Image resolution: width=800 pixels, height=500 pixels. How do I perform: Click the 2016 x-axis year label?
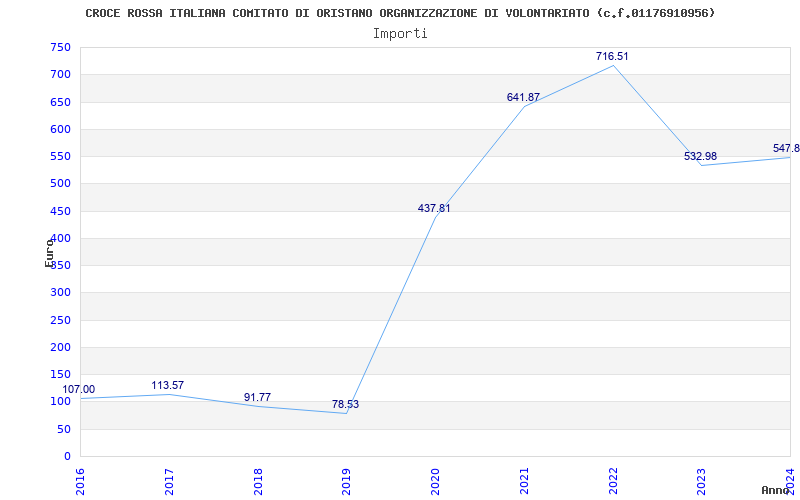pos(80,481)
